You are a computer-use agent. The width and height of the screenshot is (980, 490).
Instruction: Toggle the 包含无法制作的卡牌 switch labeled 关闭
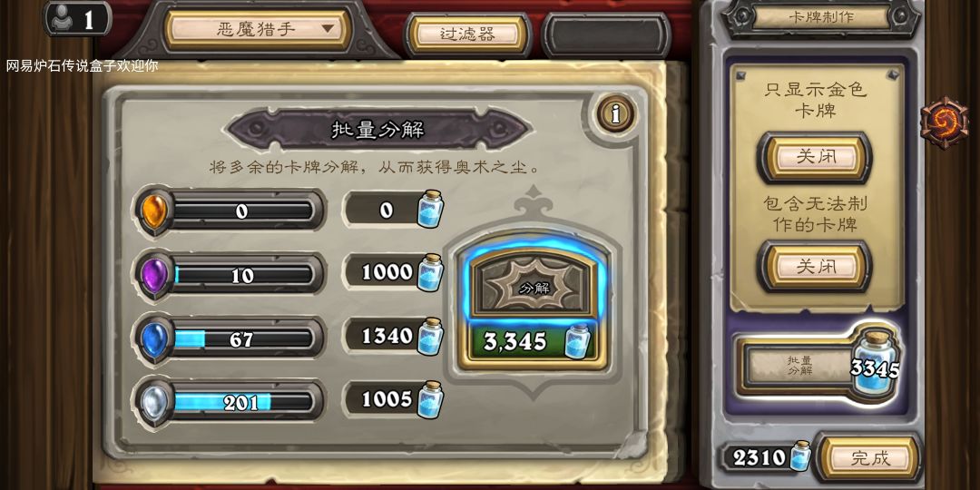coord(815,267)
